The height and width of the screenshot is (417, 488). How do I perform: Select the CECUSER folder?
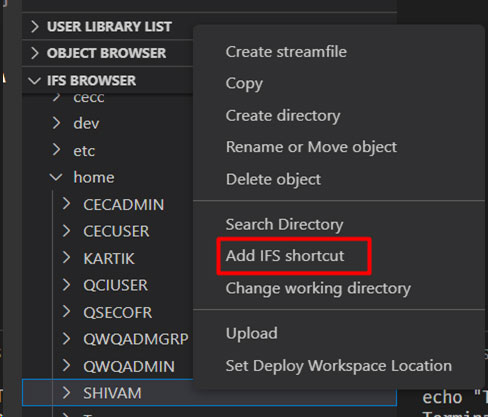coord(116,231)
